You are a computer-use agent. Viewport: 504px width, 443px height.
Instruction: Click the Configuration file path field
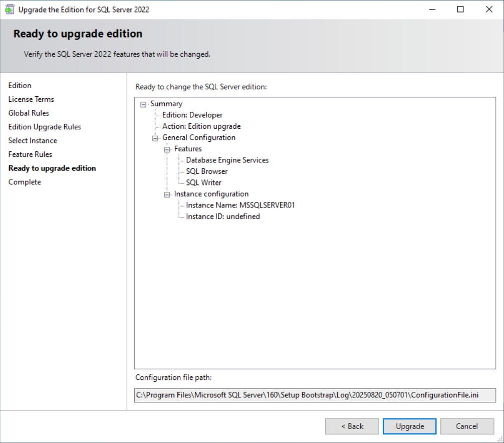315,395
